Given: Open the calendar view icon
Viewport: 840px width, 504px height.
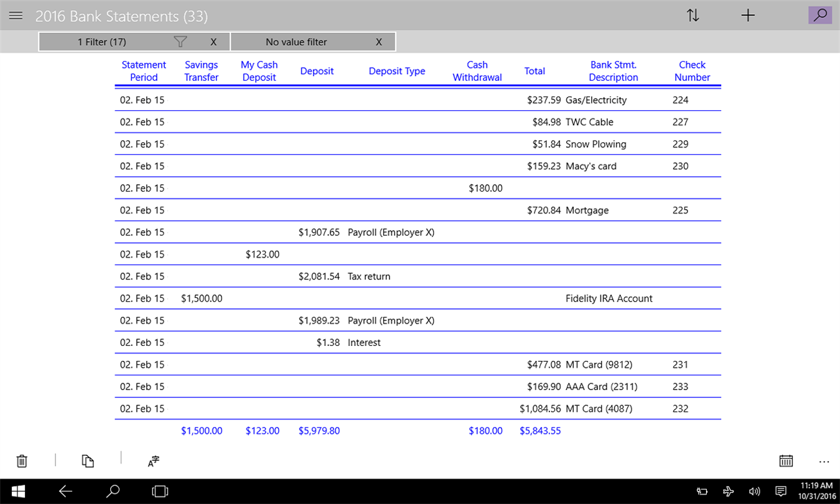Looking at the screenshot, I should (x=786, y=461).
